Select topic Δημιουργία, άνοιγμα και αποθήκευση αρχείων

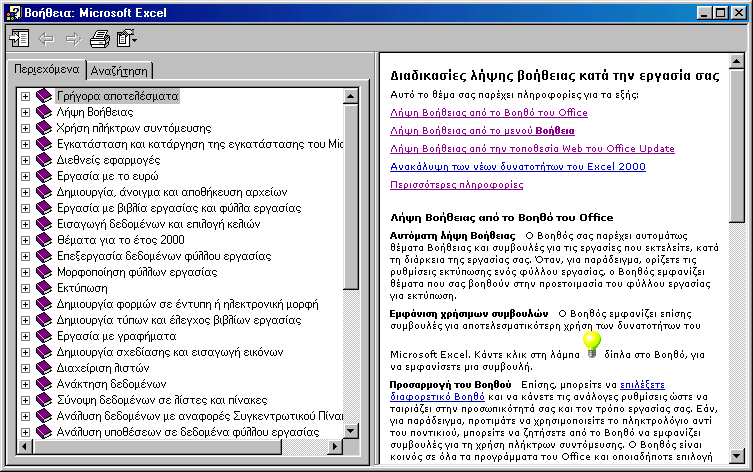coord(172,192)
